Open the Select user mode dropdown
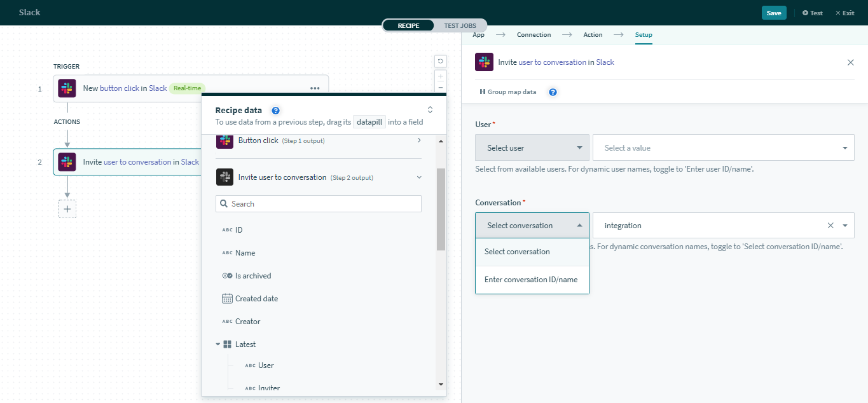This screenshot has width=868, height=403. (532, 148)
